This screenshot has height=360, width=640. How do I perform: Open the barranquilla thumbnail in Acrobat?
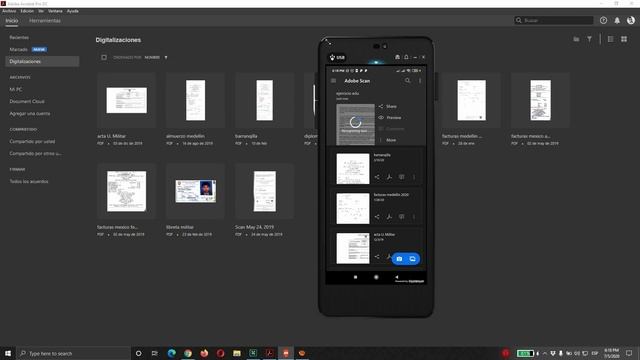pos(264,100)
